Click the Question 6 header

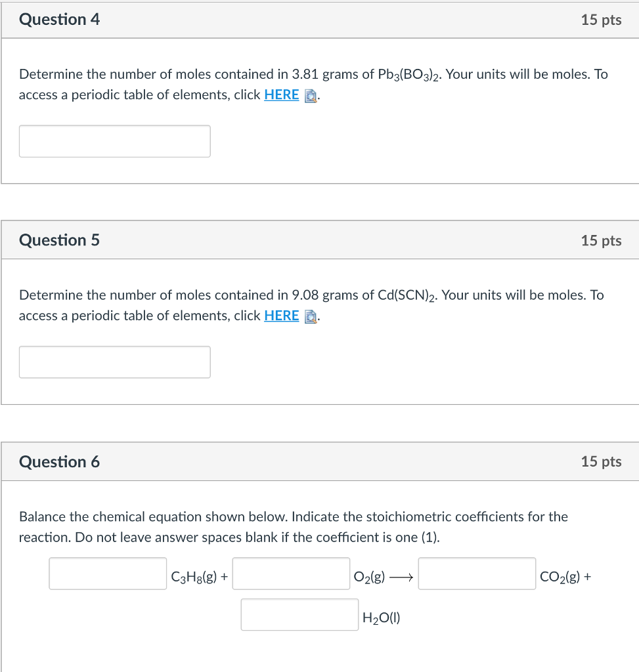[x=60, y=461]
